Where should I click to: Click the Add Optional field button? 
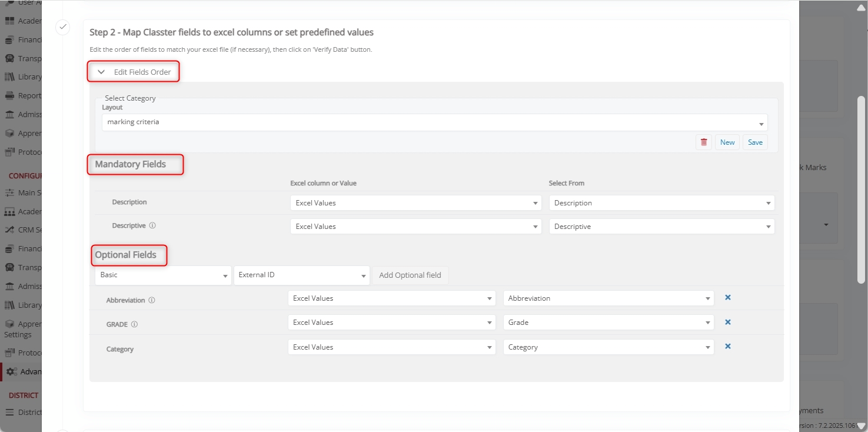(x=410, y=275)
